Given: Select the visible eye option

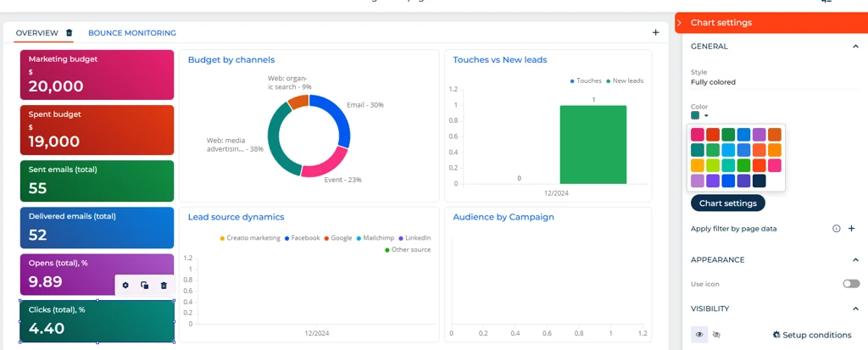Looking at the screenshot, I should [699, 335].
